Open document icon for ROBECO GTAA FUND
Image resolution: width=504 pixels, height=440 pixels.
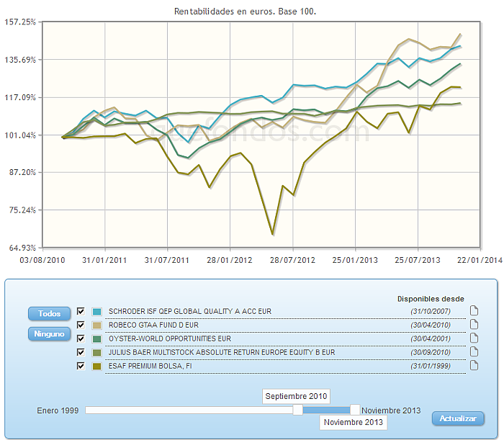coord(474,324)
